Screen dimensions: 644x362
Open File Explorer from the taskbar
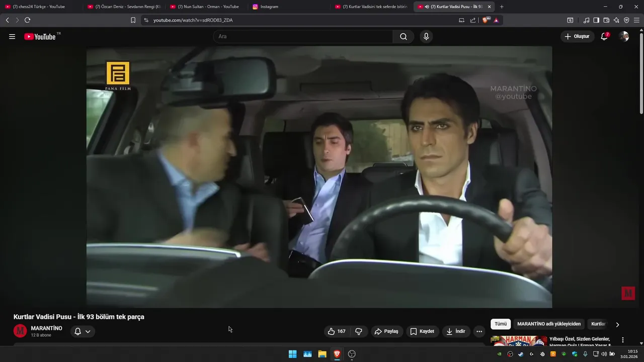click(322, 354)
